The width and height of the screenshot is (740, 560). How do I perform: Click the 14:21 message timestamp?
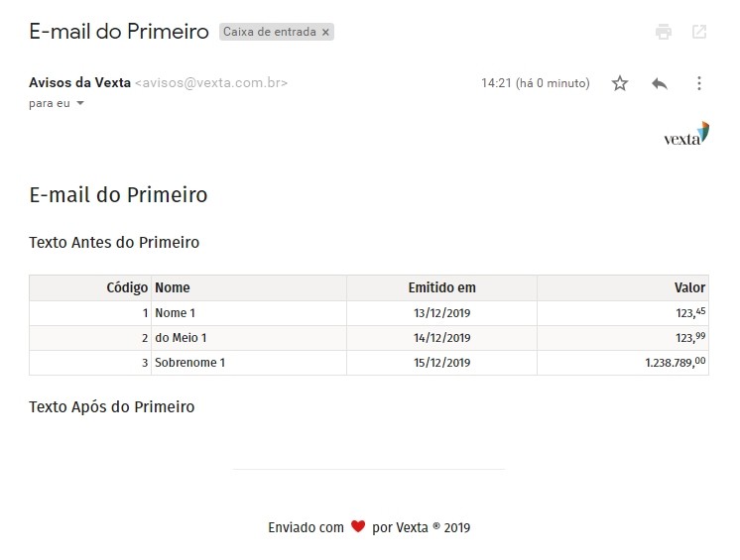click(x=535, y=83)
